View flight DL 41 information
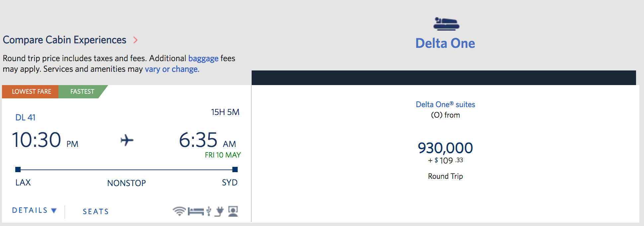 pos(25,117)
